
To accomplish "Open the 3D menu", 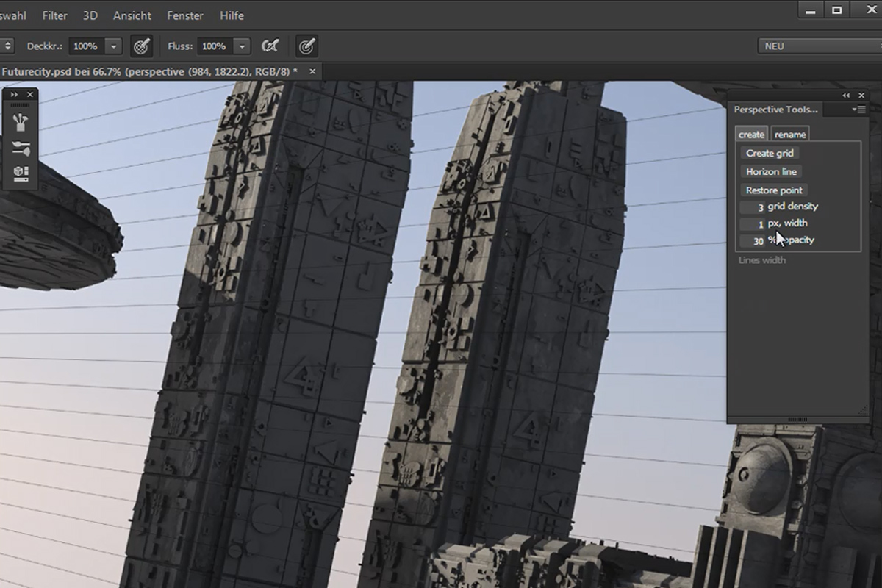I will click(90, 15).
